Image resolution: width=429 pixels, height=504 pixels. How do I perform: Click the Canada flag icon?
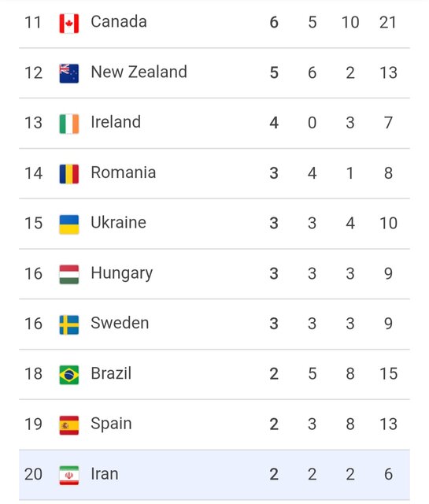point(69,23)
